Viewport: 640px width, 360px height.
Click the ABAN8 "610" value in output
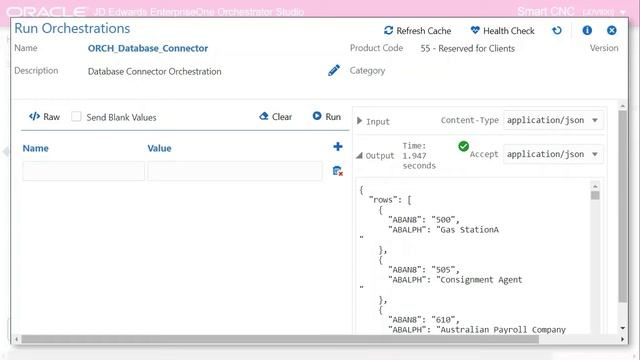[445, 320]
